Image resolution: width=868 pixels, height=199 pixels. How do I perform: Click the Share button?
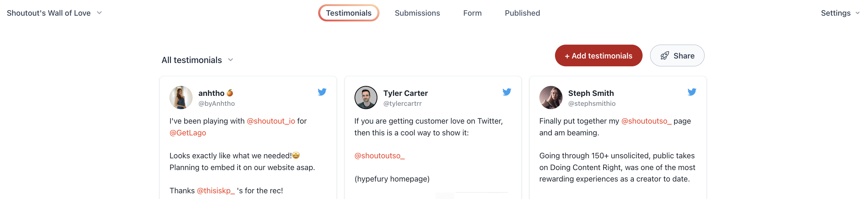coord(677,56)
